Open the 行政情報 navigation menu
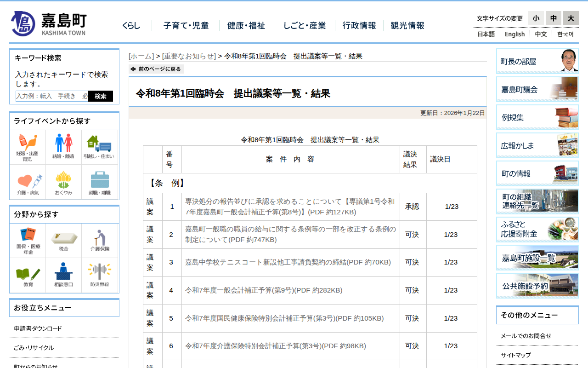The width and height of the screenshot is (588, 368). (x=359, y=26)
